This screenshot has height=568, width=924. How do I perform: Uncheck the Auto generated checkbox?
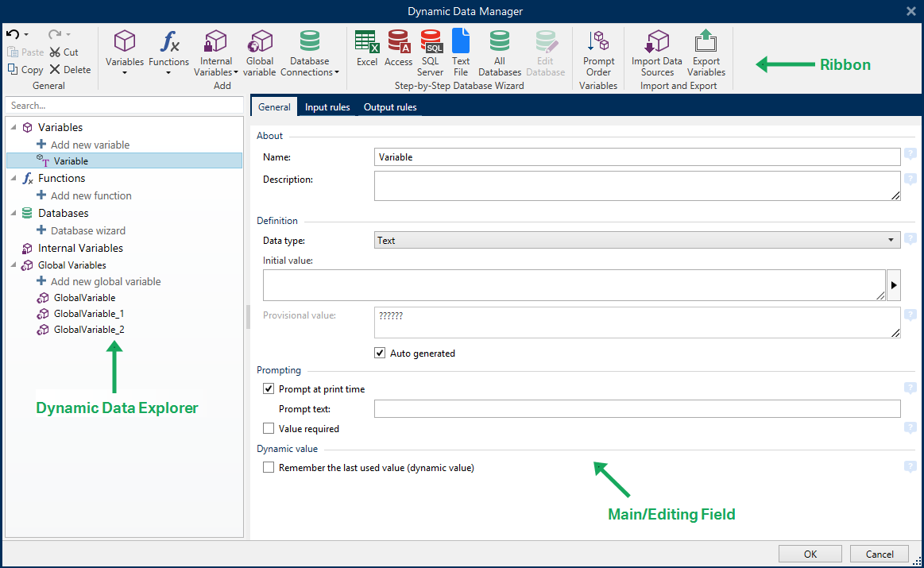[380, 354]
